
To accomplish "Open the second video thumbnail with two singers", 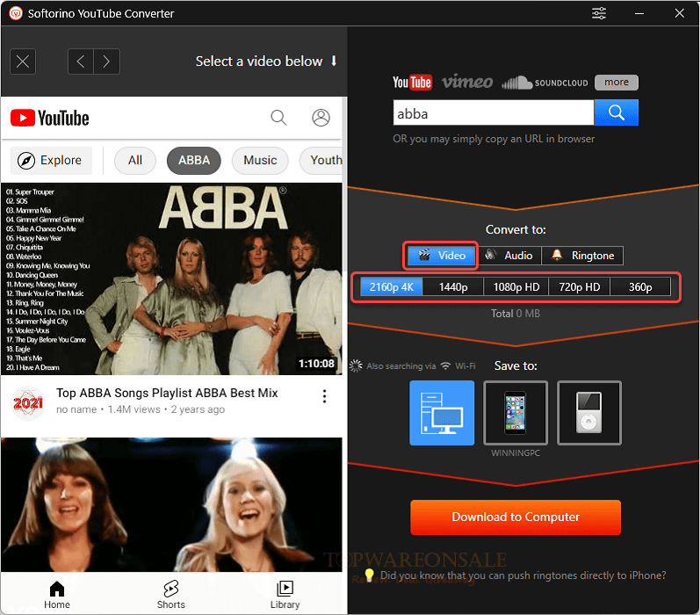I will (x=171, y=504).
